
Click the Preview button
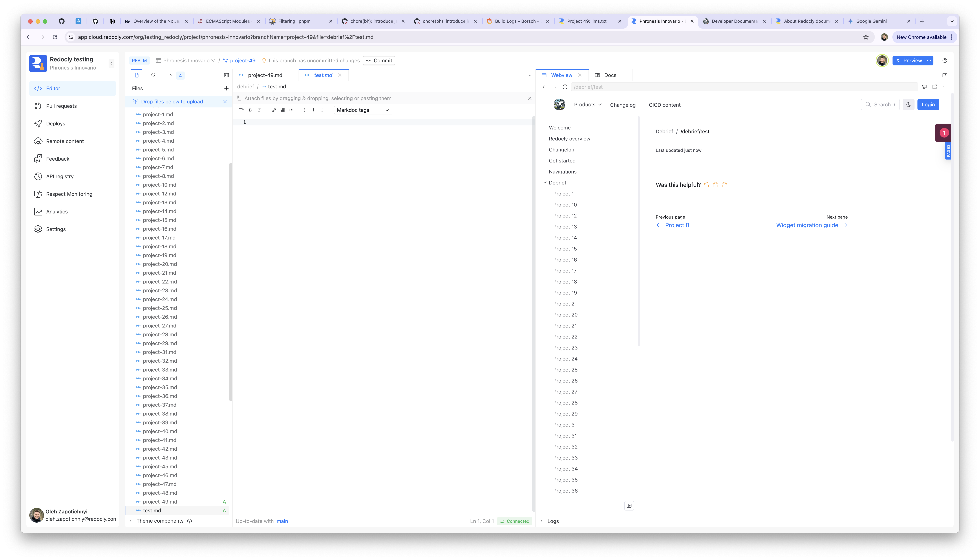908,60
